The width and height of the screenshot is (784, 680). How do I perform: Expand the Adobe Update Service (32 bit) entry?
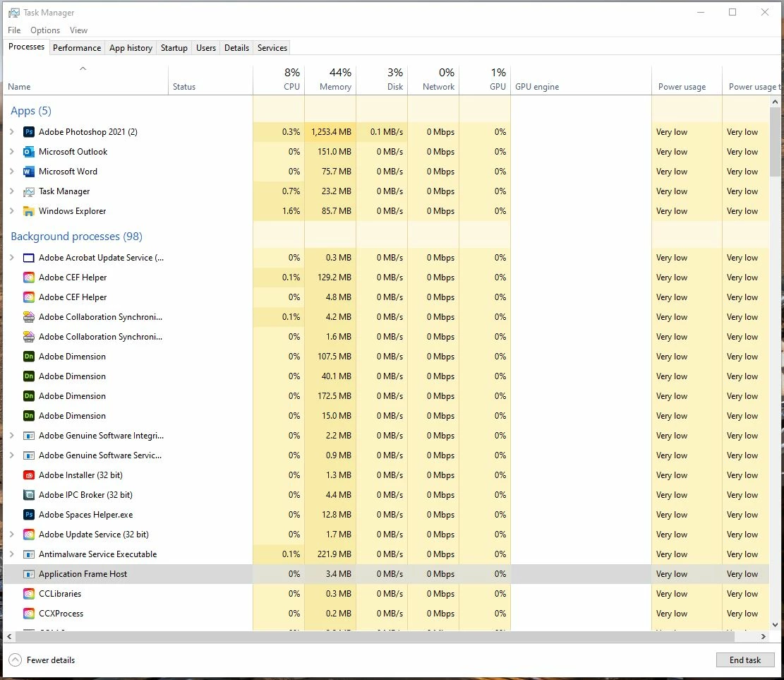pyautogui.click(x=11, y=535)
